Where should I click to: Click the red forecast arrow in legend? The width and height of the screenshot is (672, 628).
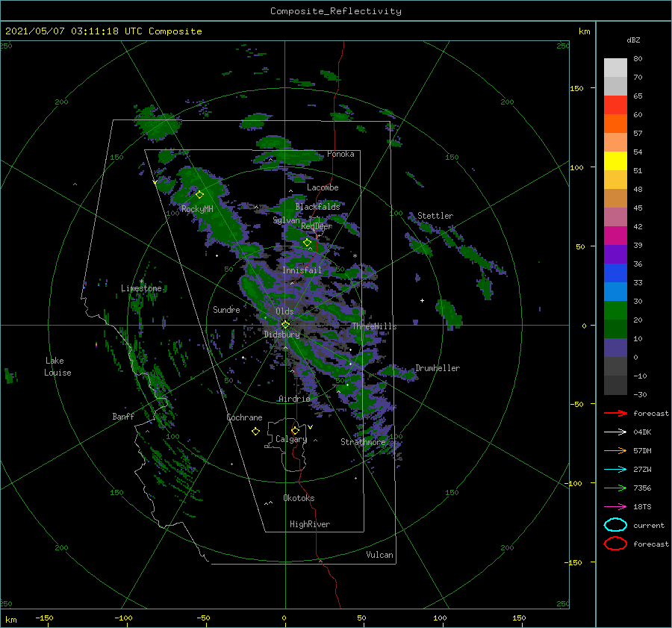click(615, 413)
